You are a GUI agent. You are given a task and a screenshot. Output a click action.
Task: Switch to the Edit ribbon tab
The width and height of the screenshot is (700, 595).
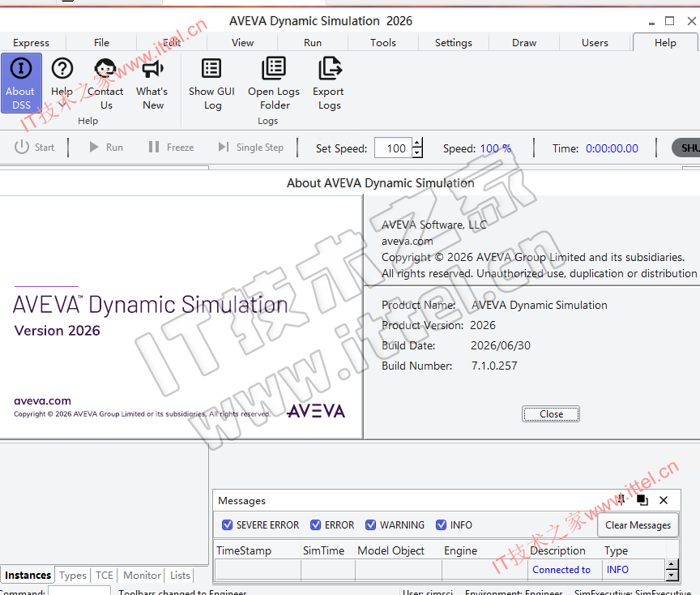point(172,43)
